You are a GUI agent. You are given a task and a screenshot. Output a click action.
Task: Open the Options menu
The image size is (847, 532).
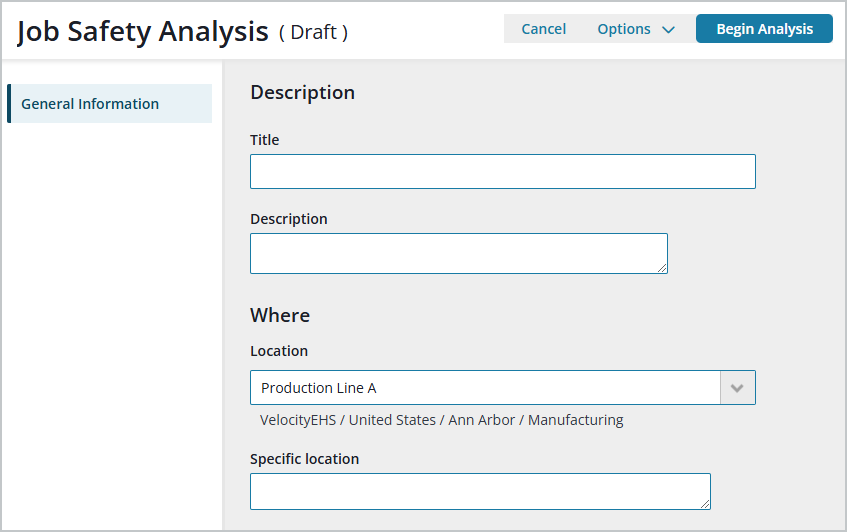point(636,29)
